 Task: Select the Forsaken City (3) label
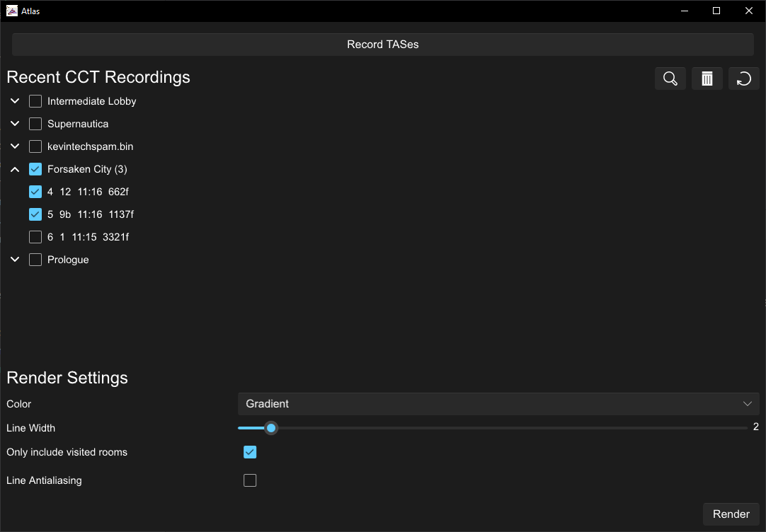87,169
